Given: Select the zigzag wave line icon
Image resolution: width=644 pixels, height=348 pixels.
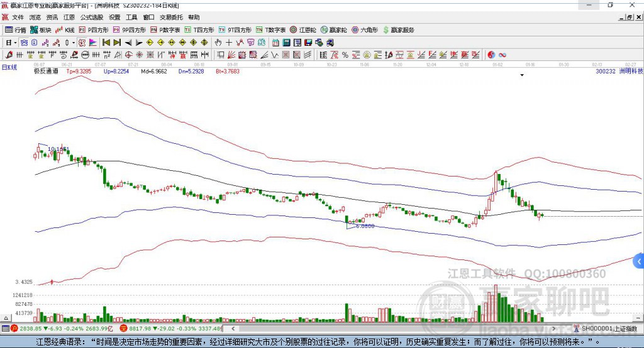Looking at the screenshot, I should coord(275,55).
